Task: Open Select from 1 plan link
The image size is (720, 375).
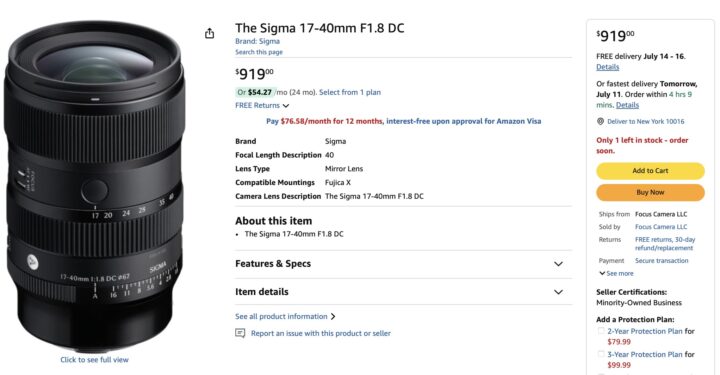Action: pyautogui.click(x=350, y=92)
